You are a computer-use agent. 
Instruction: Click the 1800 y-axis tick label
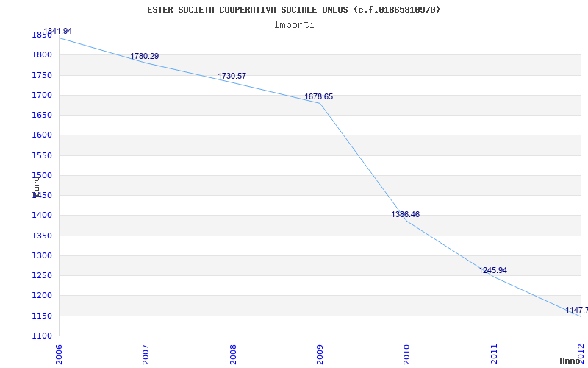click(x=42, y=54)
